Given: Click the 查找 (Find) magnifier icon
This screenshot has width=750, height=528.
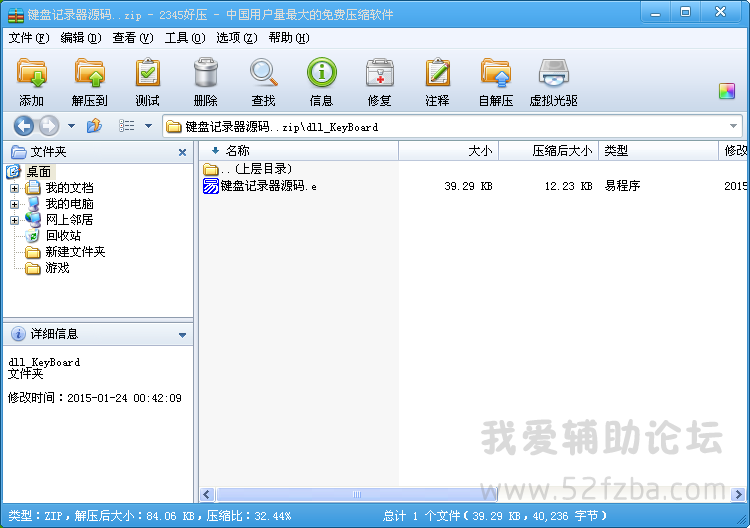Looking at the screenshot, I should pos(264,73).
